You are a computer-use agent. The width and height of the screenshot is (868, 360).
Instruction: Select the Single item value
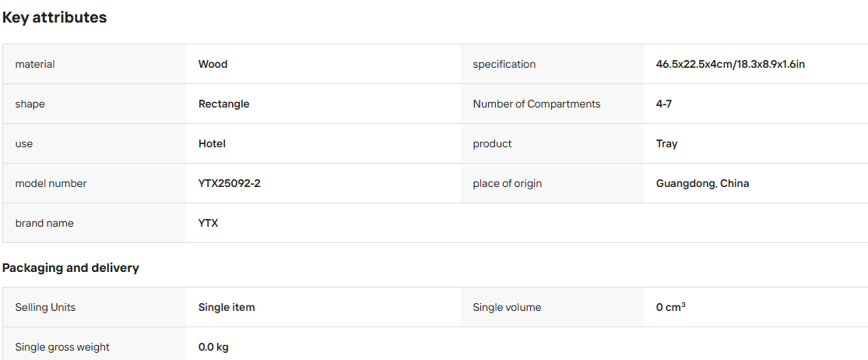pyautogui.click(x=227, y=307)
